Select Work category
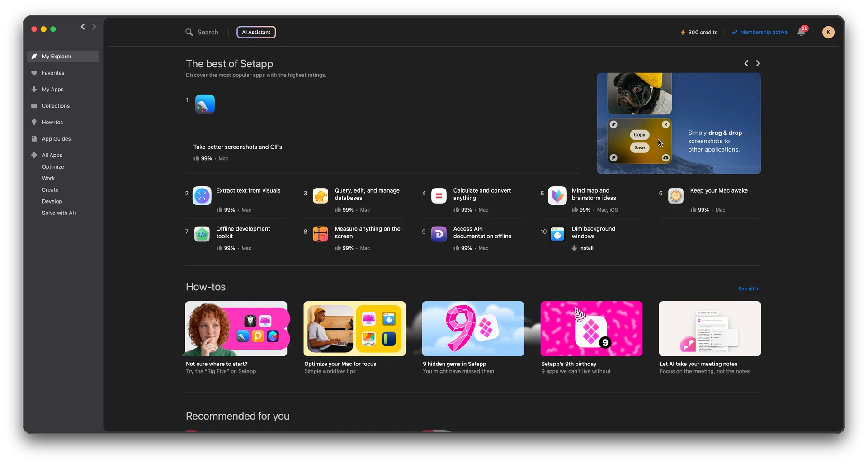The width and height of the screenshot is (868, 464). [48, 178]
